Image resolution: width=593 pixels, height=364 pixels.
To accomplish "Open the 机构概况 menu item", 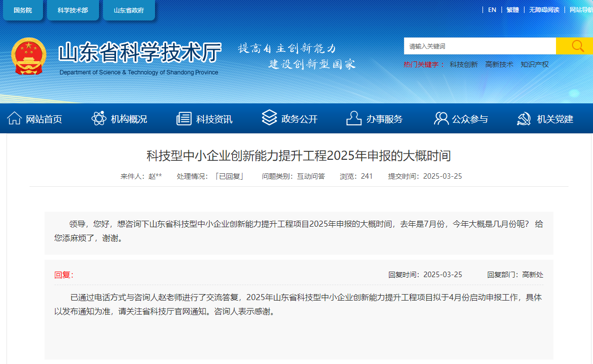I will (129, 119).
